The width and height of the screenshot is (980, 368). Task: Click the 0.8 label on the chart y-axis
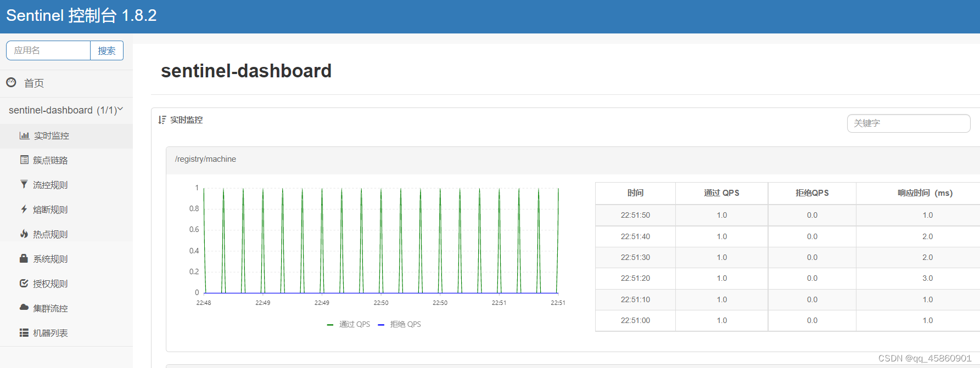click(x=194, y=208)
